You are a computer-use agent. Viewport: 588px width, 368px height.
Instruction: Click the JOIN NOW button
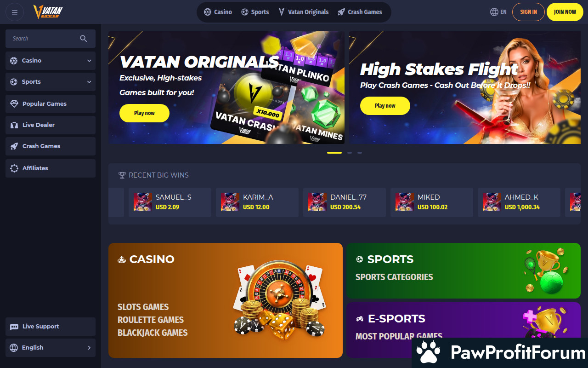point(565,12)
